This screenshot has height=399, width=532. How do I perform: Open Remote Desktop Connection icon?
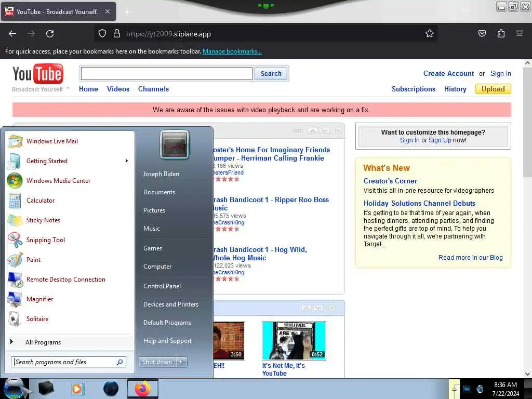pyautogui.click(x=15, y=280)
